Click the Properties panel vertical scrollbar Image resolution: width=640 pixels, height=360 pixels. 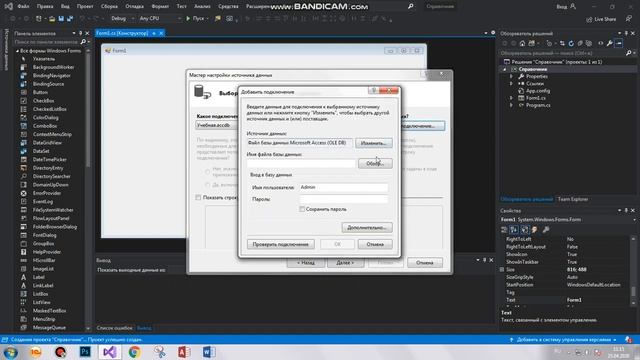point(633,270)
